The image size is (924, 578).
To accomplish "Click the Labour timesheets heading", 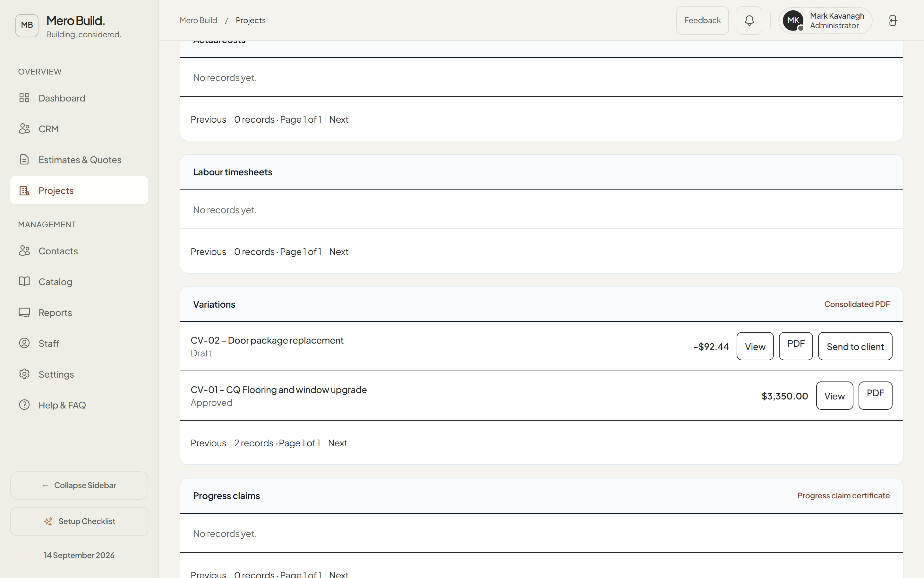I will point(233,172).
